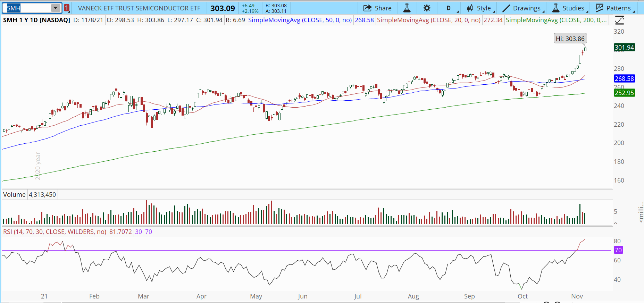Click the bid price B: 303.08

pyautogui.click(x=276, y=6)
